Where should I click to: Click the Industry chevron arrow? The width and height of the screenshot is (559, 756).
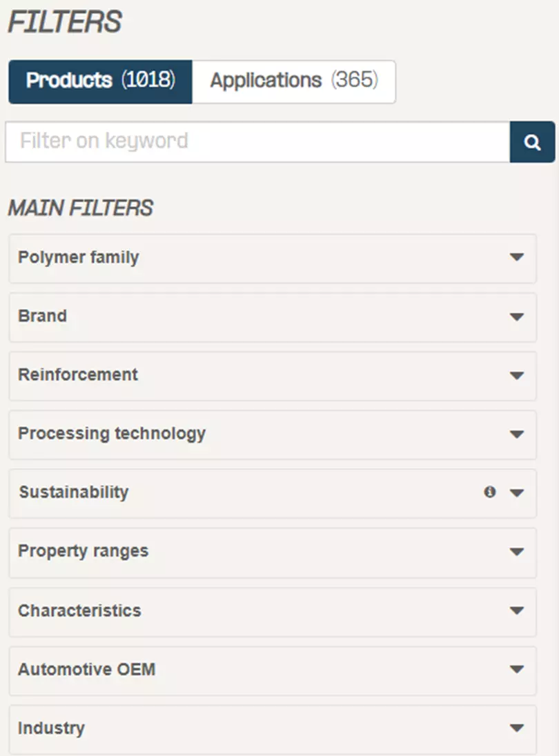tap(516, 727)
